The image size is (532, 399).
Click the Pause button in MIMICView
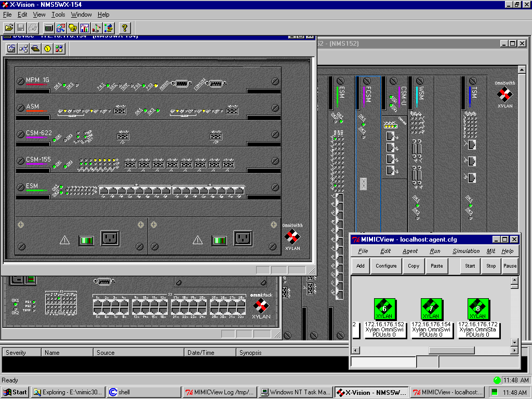[x=510, y=266]
